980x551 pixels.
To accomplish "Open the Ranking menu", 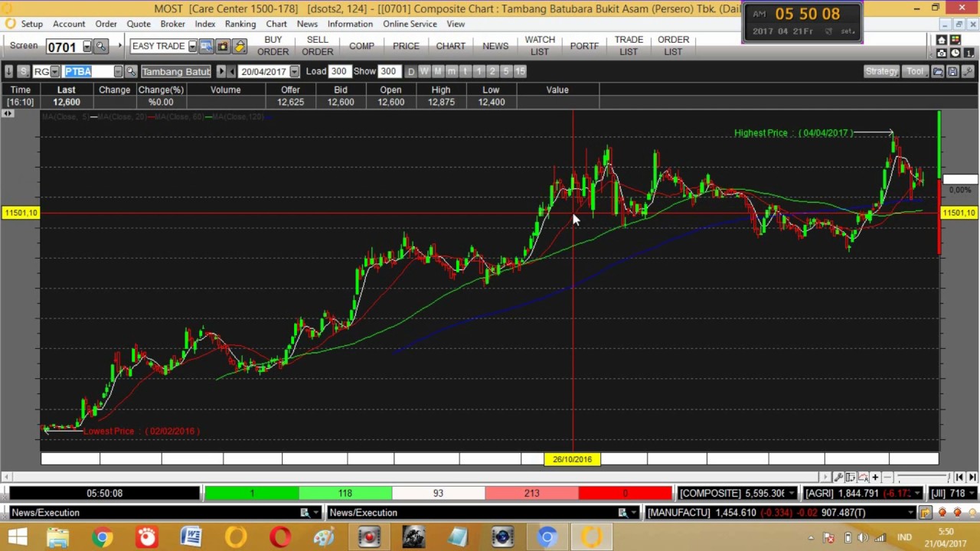I will 240,24.
